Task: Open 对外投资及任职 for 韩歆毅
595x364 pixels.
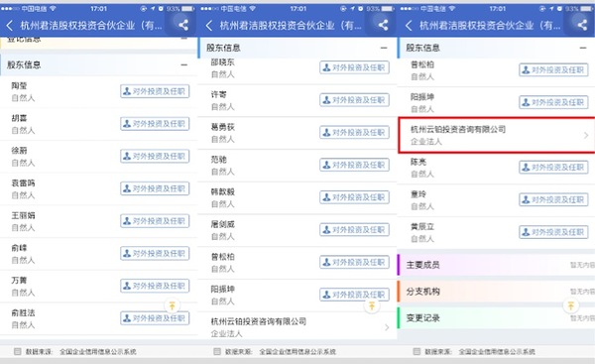Action: [x=354, y=197]
